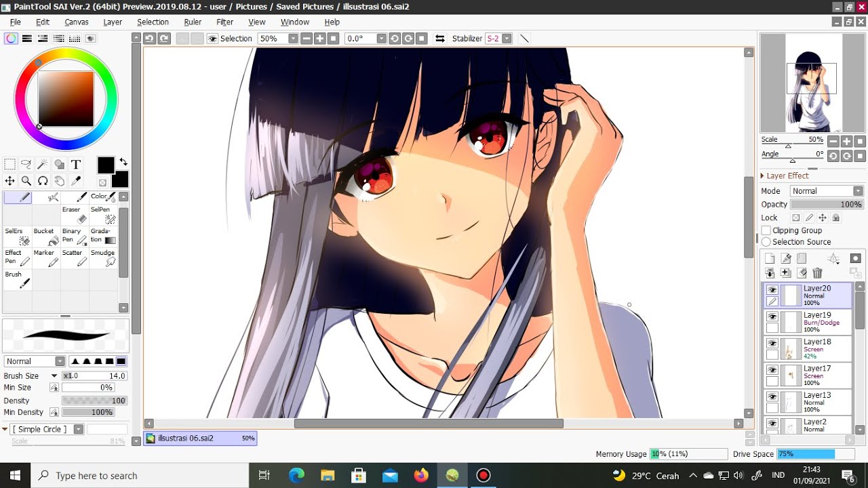Open the Brush Size multiplier dropdown
868x488 pixels.
tap(54, 375)
